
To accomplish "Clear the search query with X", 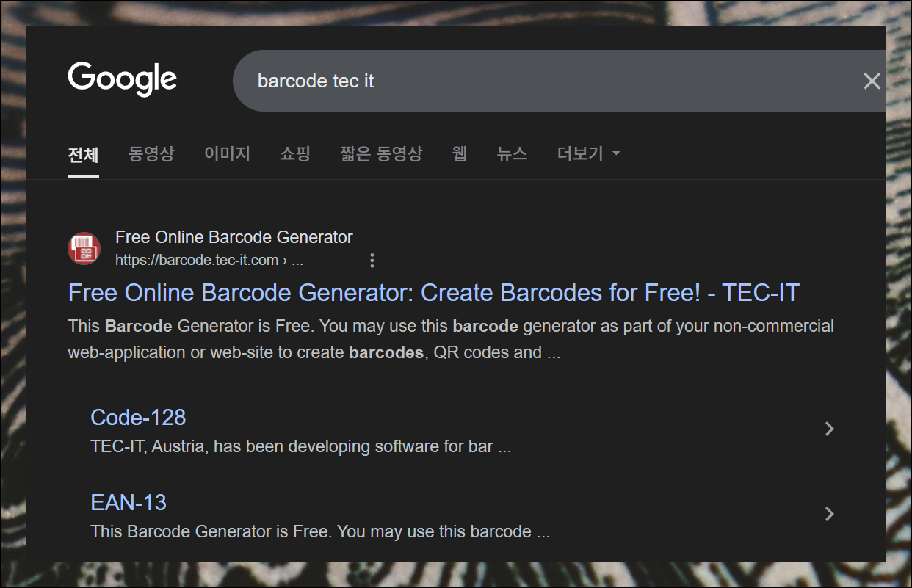I will click(x=872, y=81).
